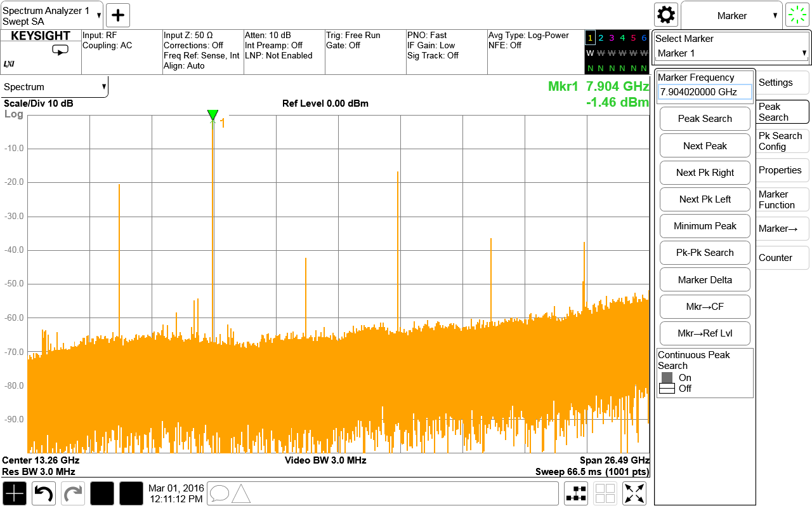Click the Mkr→CF button
This screenshot has height=508, width=812.
coord(705,306)
